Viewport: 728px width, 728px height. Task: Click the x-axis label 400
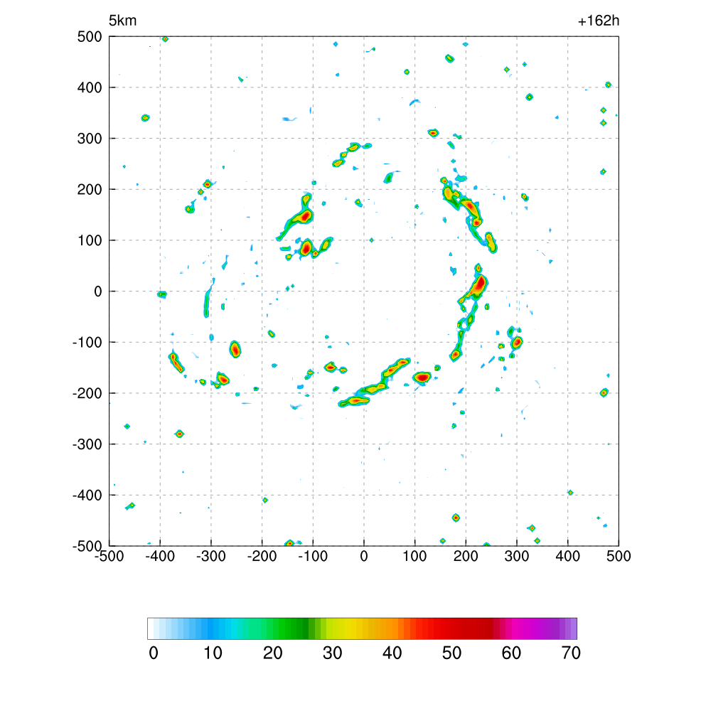point(568,556)
